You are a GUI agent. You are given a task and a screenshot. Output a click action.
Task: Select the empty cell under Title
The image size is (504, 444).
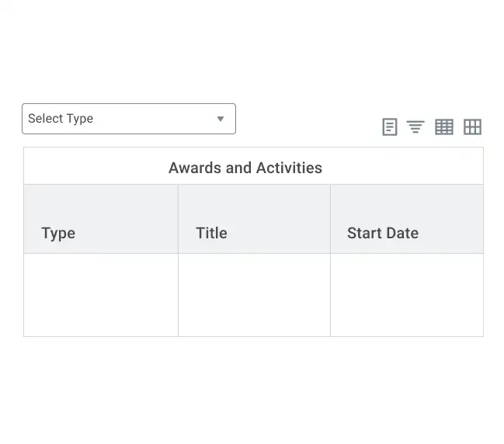(x=254, y=295)
